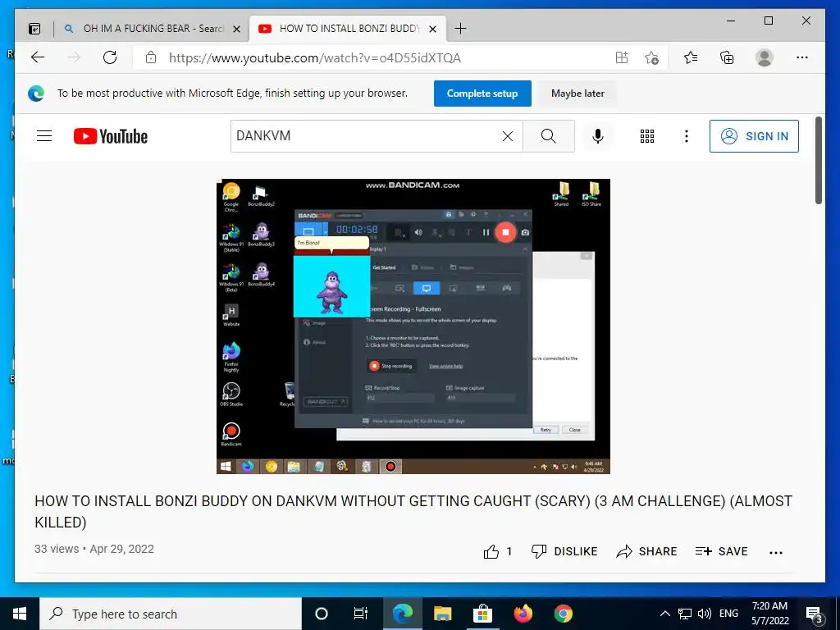Sign in to YouTube
This screenshot has height=630, width=840.
coord(754,136)
